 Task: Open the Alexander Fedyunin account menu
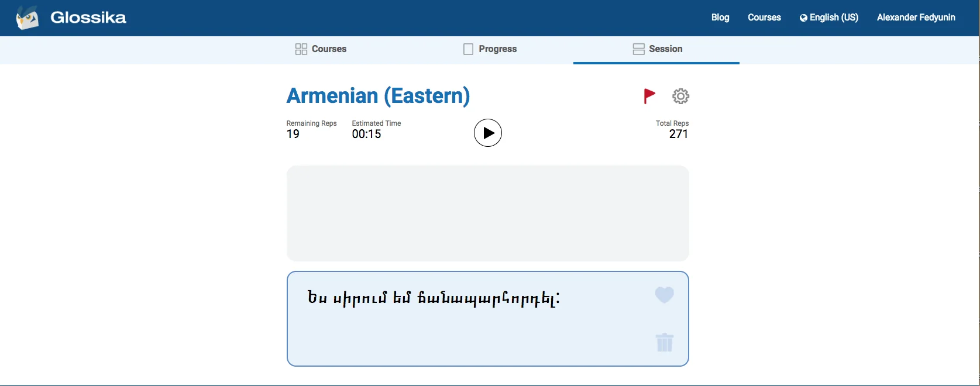pyautogui.click(x=916, y=18)
